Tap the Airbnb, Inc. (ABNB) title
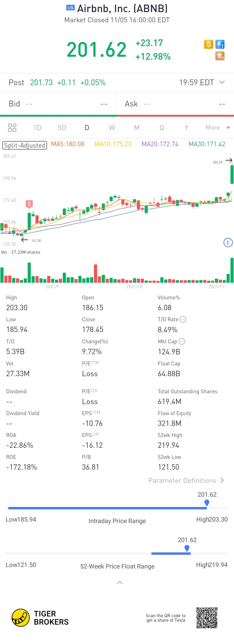This screenshot has width=234, height=644. tap(122, 8)
